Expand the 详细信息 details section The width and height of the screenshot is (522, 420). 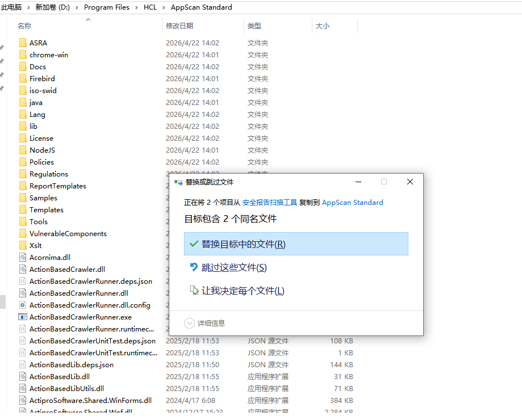click(x=189, y=323)
